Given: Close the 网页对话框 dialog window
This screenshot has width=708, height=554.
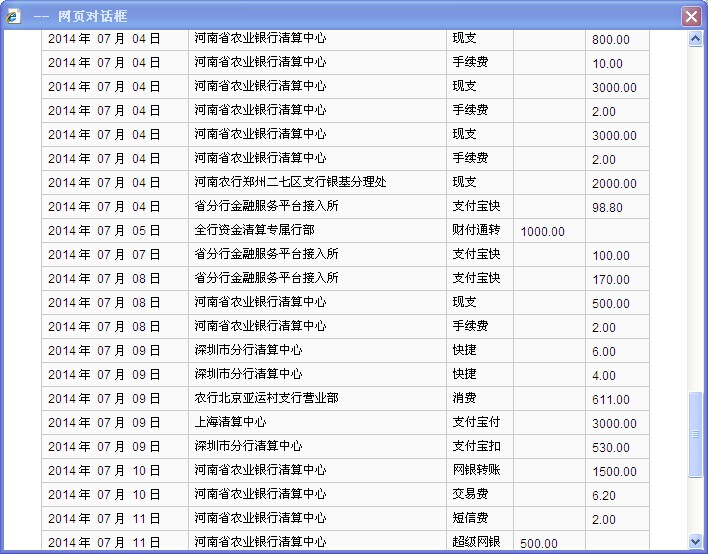Looking at the screenshot, I should pyautogui.click(x=690, y=16).
